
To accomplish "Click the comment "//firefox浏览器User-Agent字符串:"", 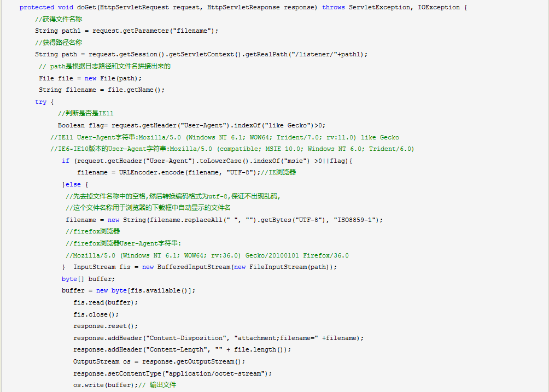I will (123, 243).
